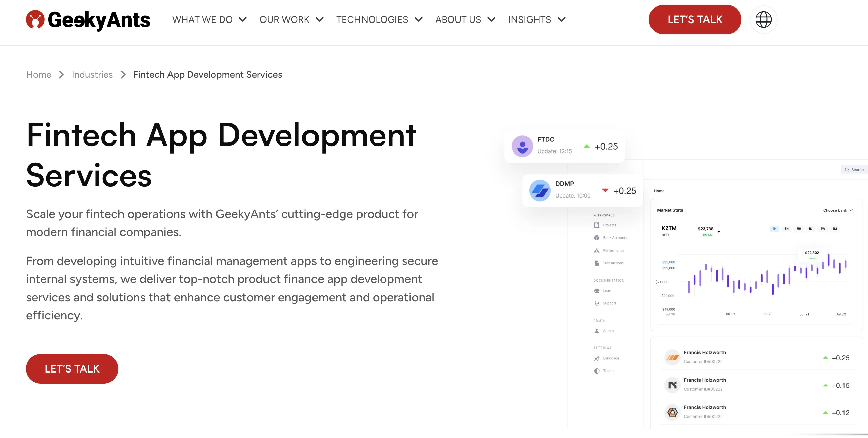The image size is (868, 438).
Task: Select the 1W chart interval
Action: (x=823, y=229)
